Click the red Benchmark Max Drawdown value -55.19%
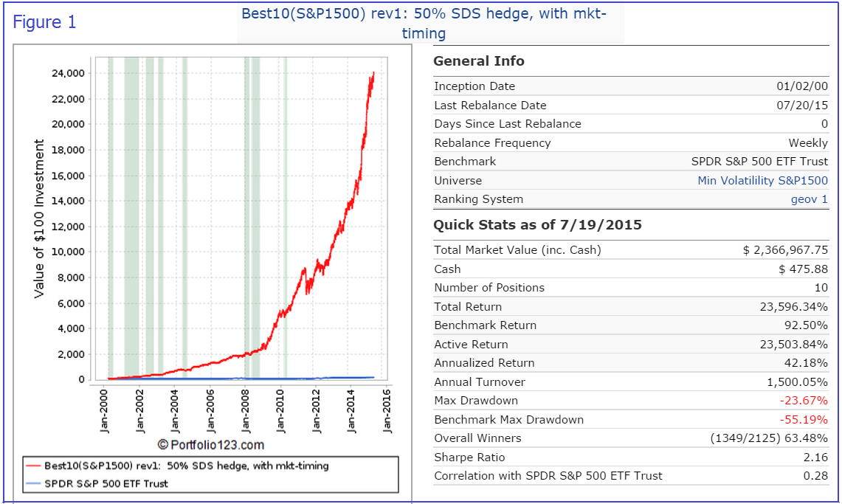The height and width of the screenshot is (504, 842). pos(804,420)
